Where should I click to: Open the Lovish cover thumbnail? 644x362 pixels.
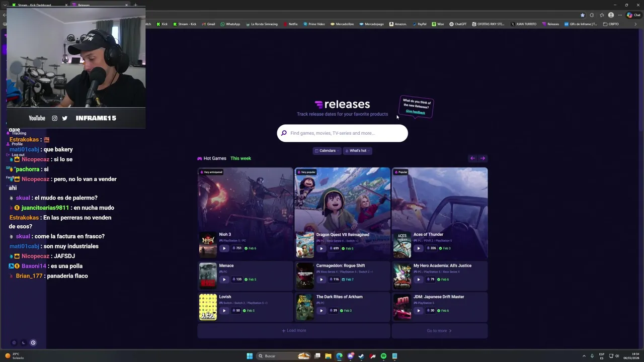click(x=208, y=307)
